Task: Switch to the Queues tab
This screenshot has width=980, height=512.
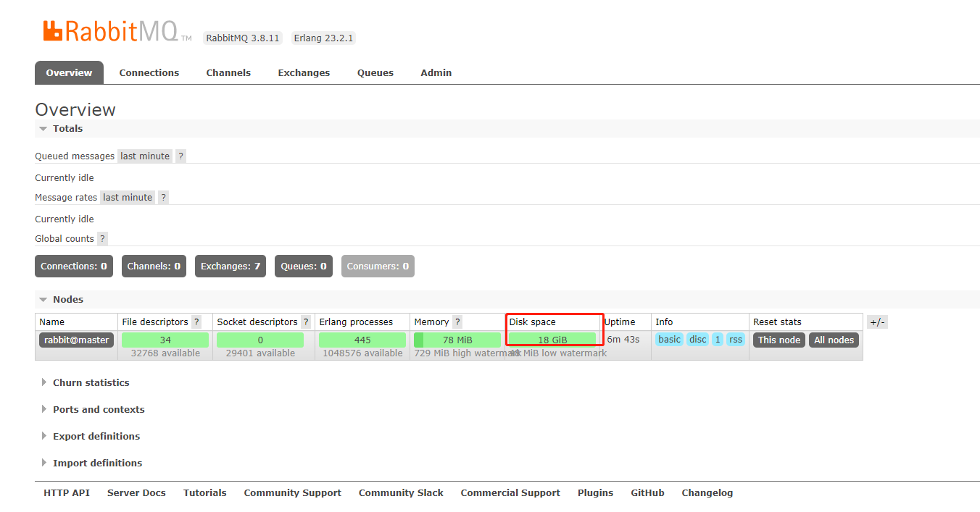Action: point(375,73)
